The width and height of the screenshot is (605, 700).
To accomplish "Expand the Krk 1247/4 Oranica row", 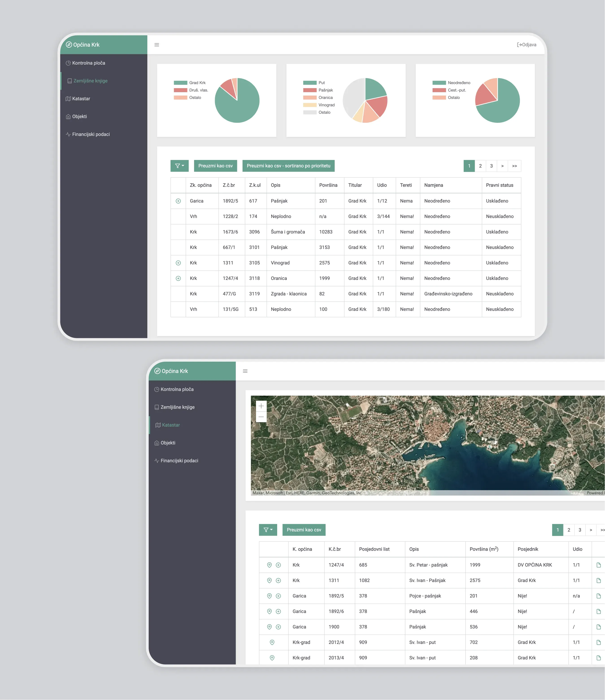I will [178, 278].
